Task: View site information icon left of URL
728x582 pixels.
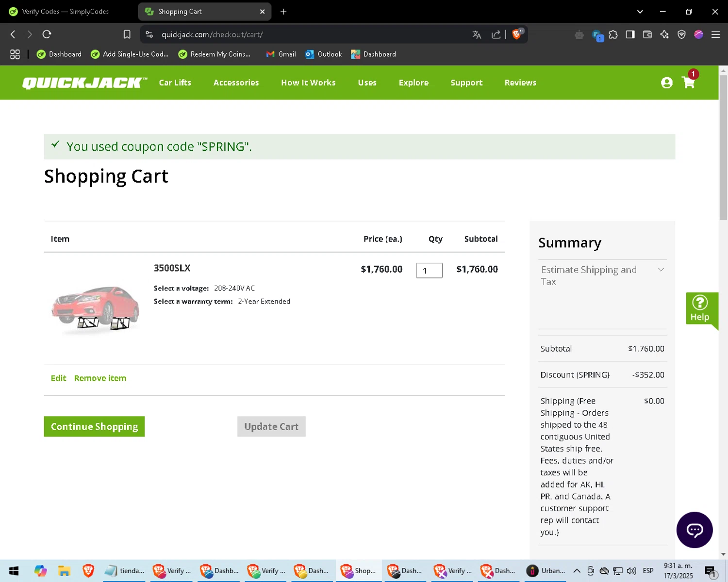Action: click(x=149, y=34)
